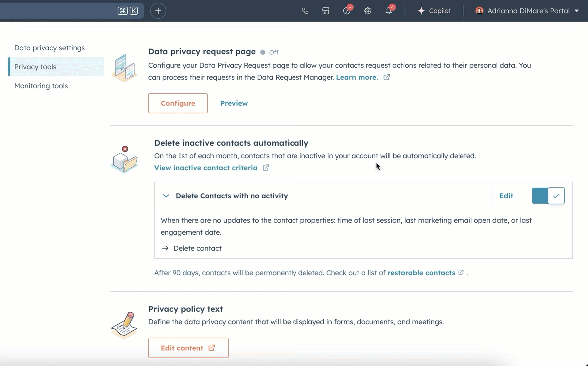This screenshot has width=588, height=366.
Task: Preview the Data privacy request page
Action: point(234,103)
